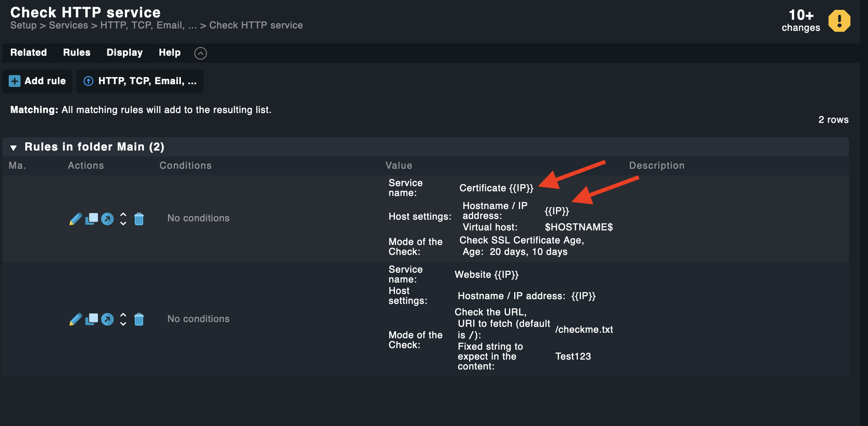Open the Rules menu
Image resolution: width=868 pixels, height=426 pixels.
click(77, 53)
